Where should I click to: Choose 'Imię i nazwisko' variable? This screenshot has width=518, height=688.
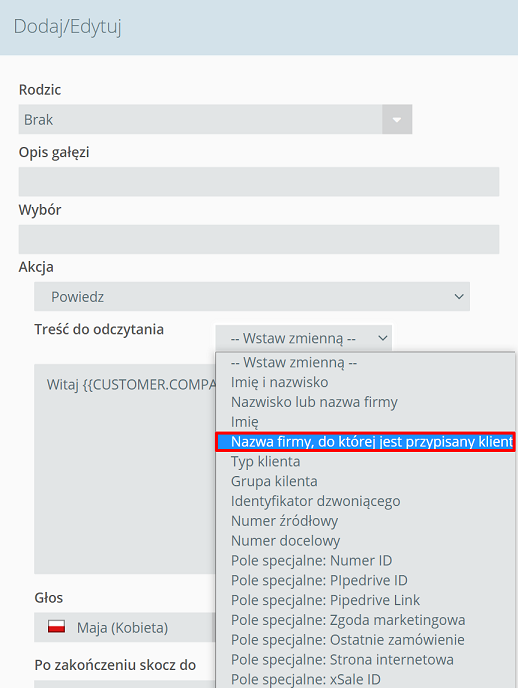click(x=366, y=382)
